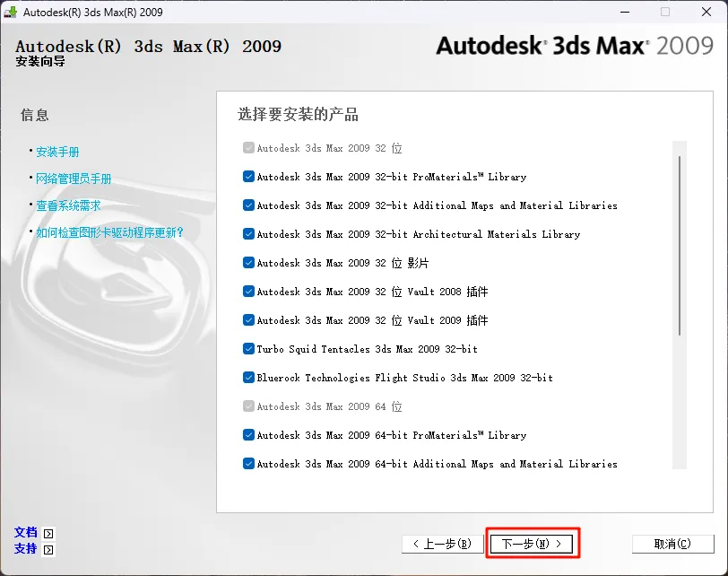This screenshot has width=728, height=576.
Task: Minimize the installer window
Action: [625, 12]
